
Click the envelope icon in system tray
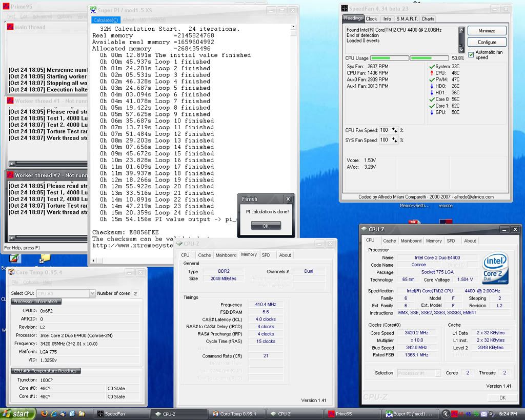click(x=484, y=414)
